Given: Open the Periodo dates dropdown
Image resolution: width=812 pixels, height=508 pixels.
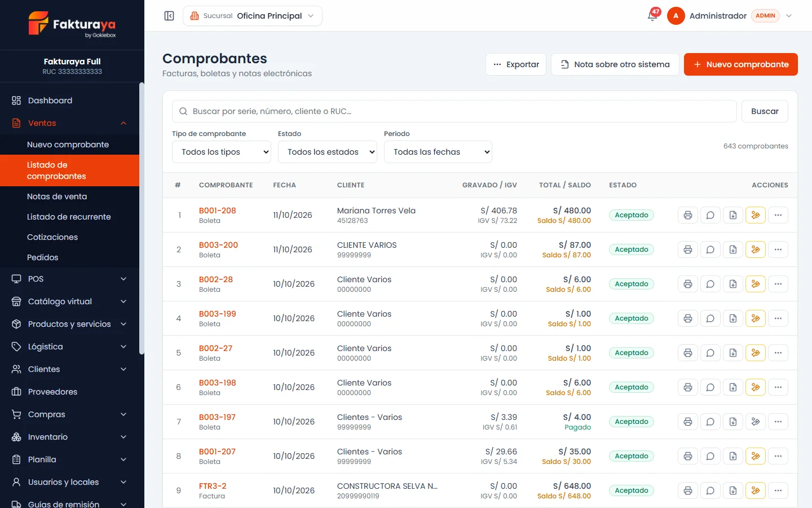Looking at the screenshot, I should coord(438,152).
